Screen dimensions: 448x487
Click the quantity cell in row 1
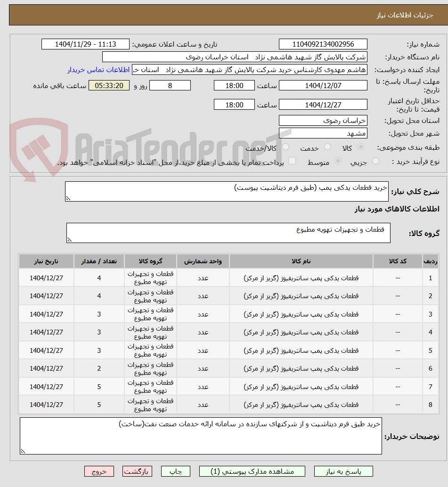pos(99,278)
